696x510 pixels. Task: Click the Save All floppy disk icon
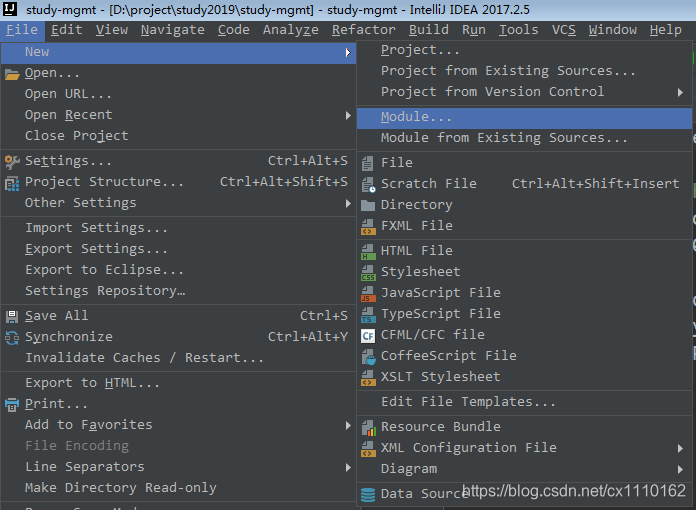click(x=12, y=316)
